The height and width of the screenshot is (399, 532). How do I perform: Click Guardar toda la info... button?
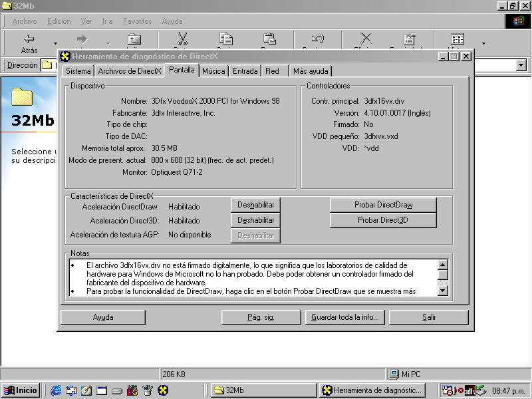(344, 317)
